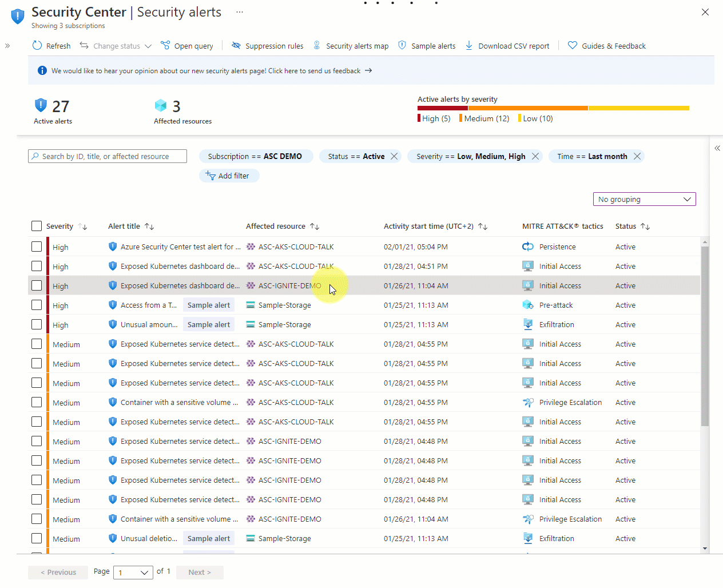723x588 pixels.
Task: Open query using the toolbar icon
Action: 165,45
